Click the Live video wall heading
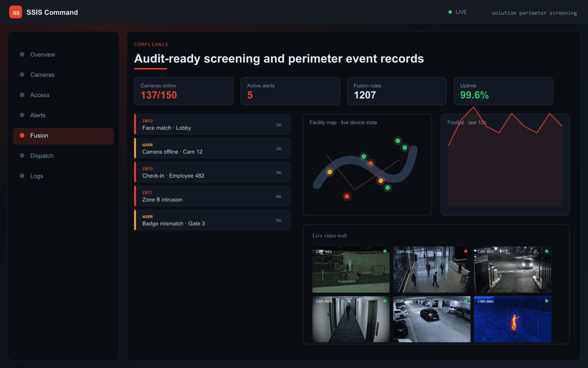The width and height of the screenshot is (588, 368). point(330,236)
